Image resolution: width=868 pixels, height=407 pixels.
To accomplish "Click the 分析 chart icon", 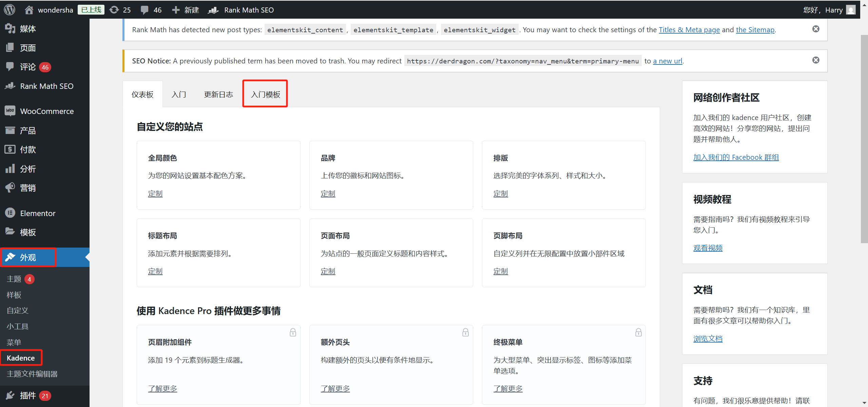I will click(10, 169).
